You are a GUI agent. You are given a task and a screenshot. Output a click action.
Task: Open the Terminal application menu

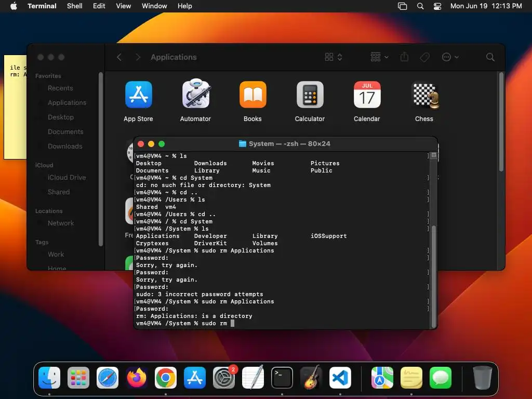tap(42, 6)
